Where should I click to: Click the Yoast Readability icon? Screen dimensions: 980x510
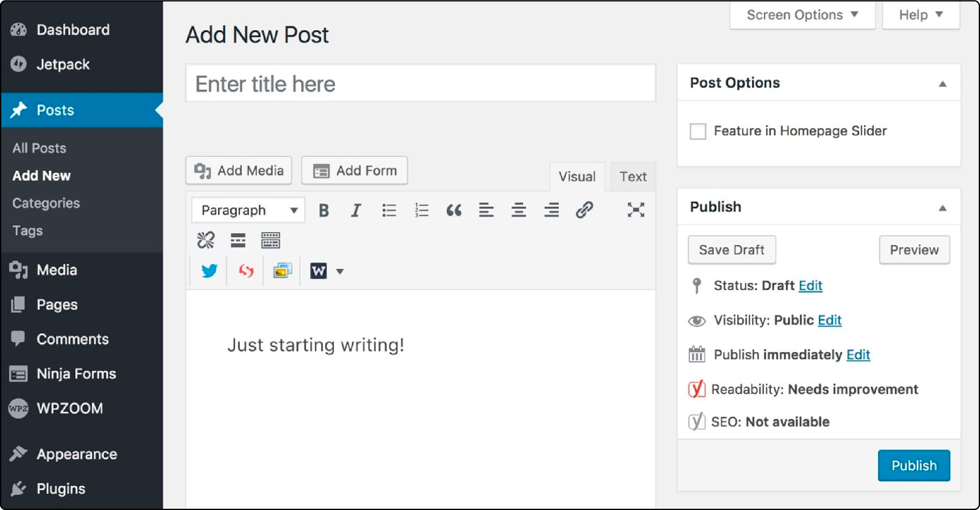pyautogui.click(x=697, y=389)
